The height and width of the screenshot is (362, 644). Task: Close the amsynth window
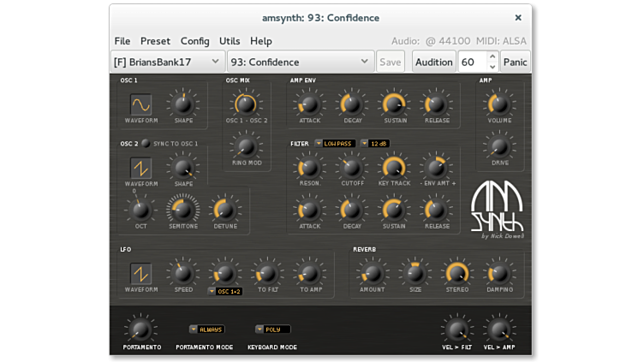point(518,18)
